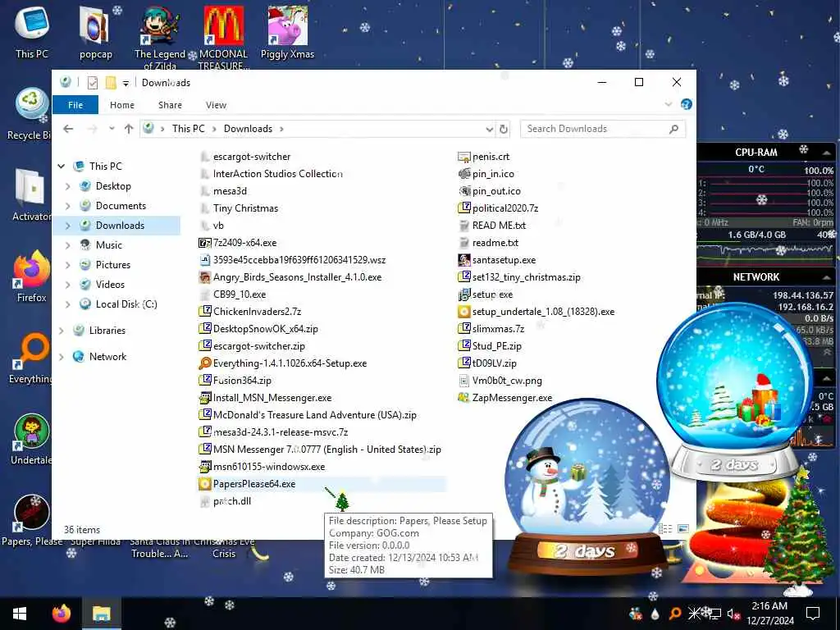Screen dimensions: 840x630
Task: Launch the Everything desktop shortcut
Action: click(x=31, y=358)
